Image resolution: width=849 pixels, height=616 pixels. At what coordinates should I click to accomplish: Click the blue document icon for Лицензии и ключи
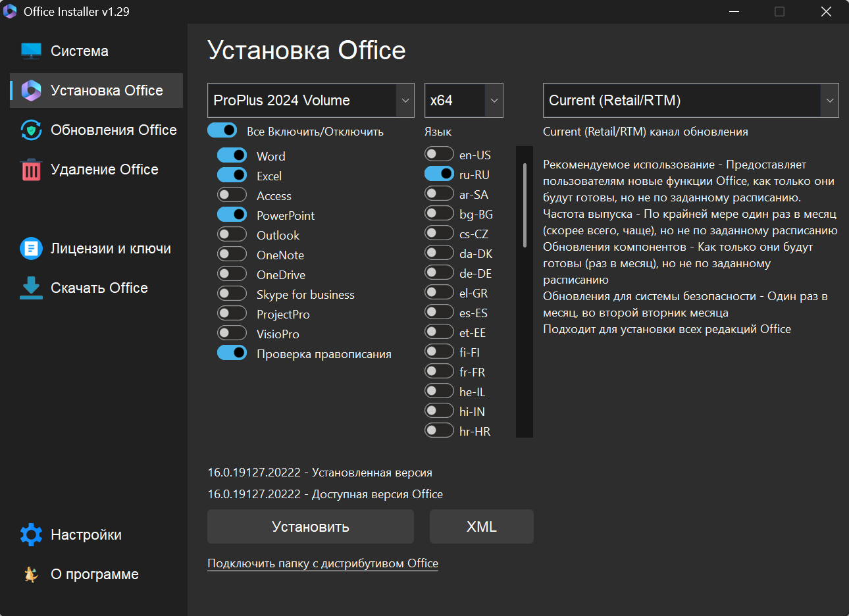31,249
